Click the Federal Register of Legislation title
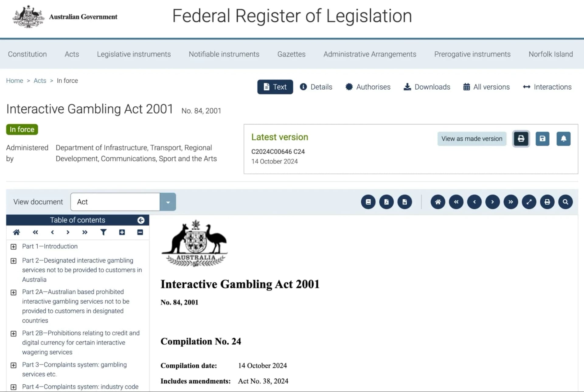 (292, 16)
